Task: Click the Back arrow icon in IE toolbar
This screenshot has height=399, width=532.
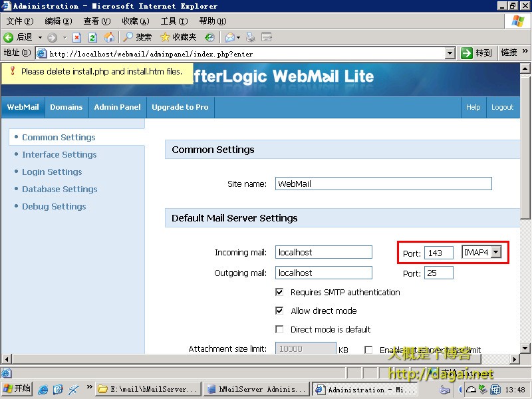Action: (x=8, y=37)
